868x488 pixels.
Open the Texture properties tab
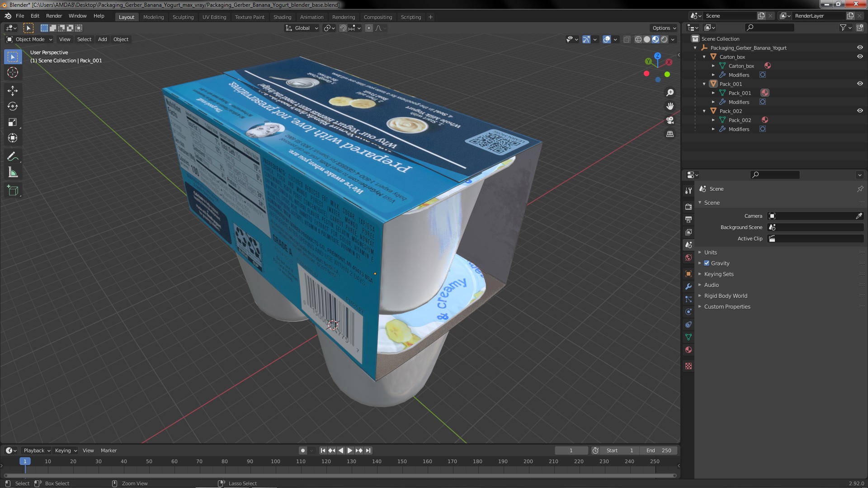688,366
